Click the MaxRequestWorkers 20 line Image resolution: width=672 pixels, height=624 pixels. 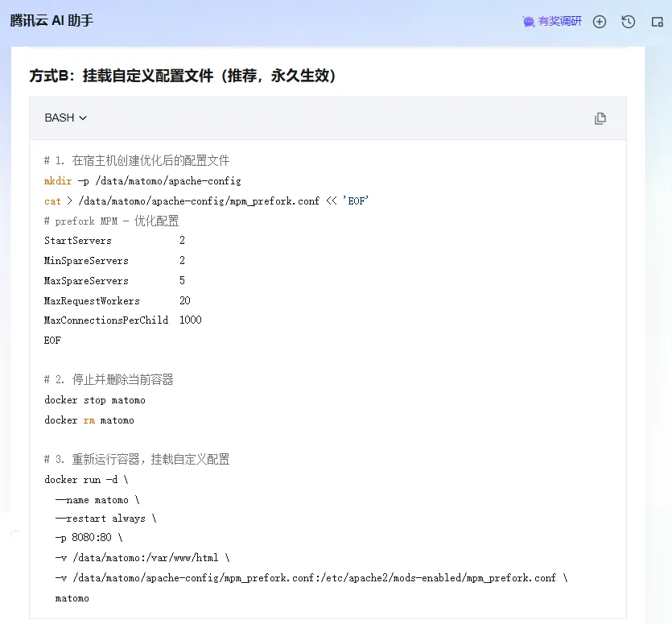pyautogui.click(x=117, y=300)
